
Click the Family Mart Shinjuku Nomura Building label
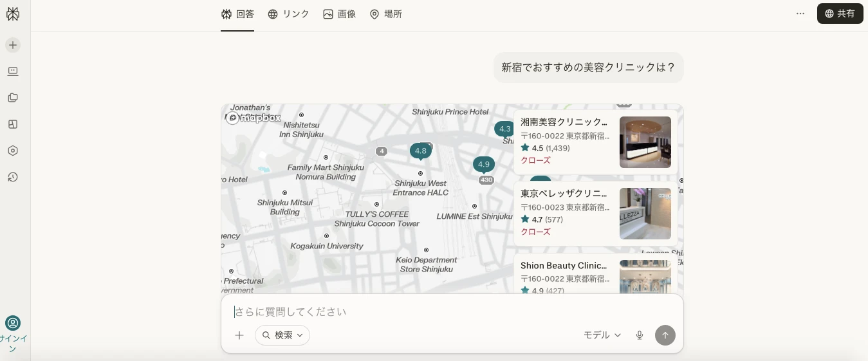(x=326, y=172)
